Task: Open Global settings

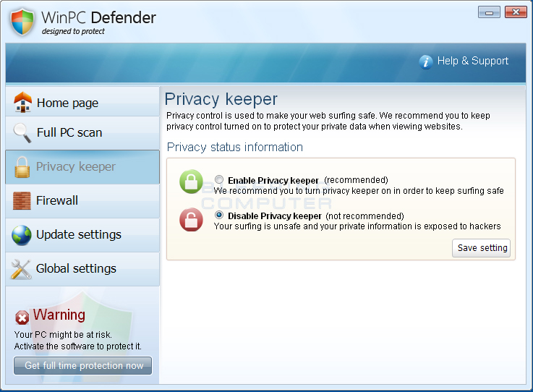Action: (82, 269)
